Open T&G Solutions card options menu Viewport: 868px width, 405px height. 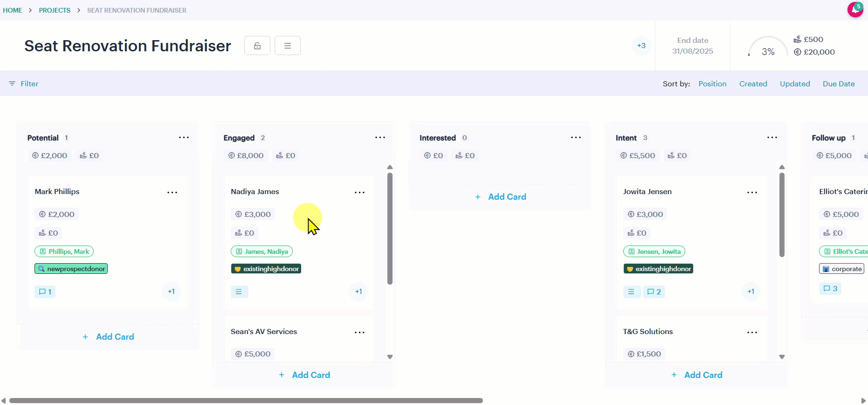pos(752,332)
